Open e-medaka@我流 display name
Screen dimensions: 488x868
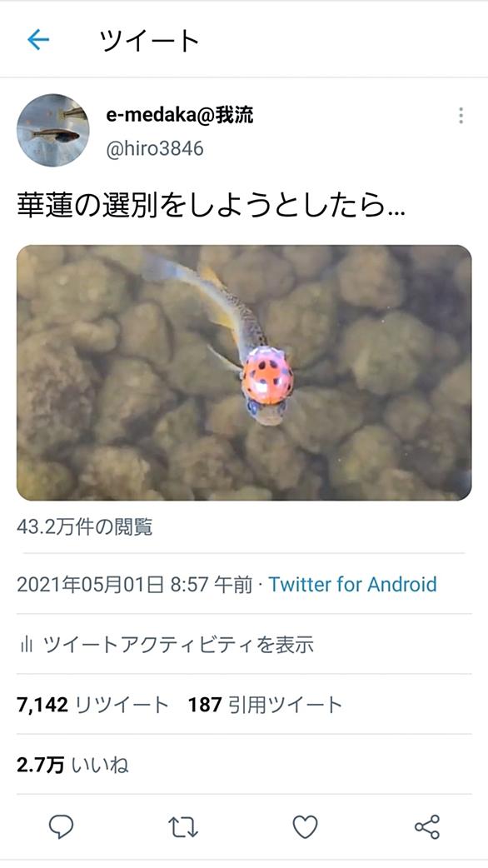180,115
